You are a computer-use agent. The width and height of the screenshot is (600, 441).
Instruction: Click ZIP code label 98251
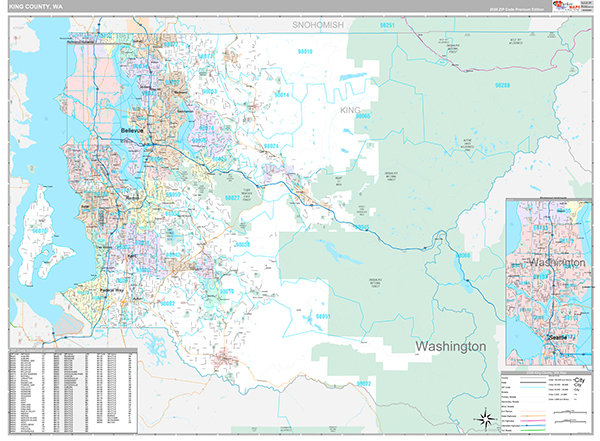[387, 25]
